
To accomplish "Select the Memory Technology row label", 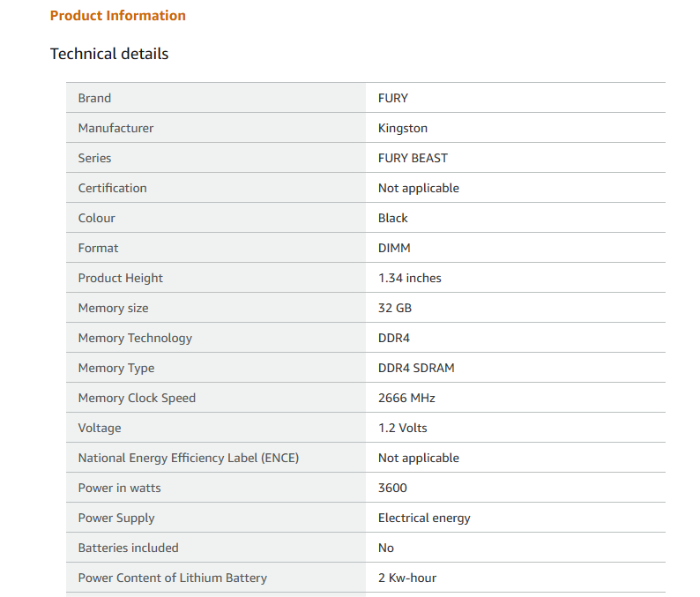I will 135,338.
